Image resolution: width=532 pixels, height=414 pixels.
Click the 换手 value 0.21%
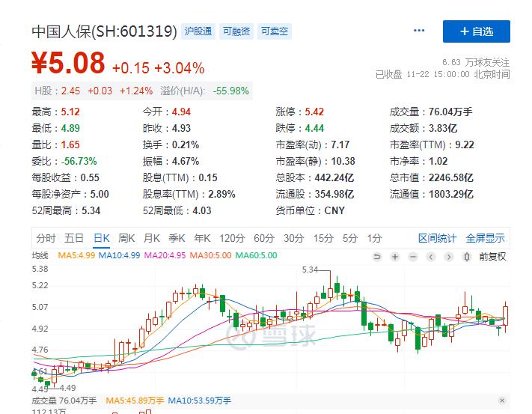click(x=186, y=144)
